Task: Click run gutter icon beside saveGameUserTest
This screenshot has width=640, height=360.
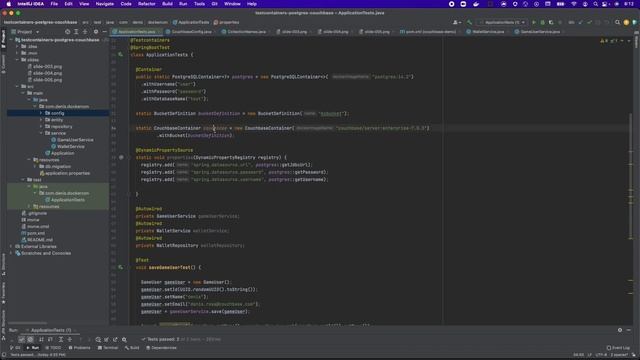Action: point(120,267)
